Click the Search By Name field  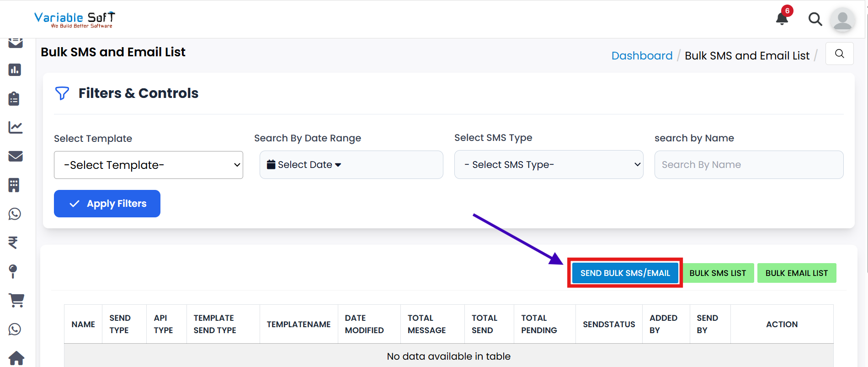pyautogui.click(x=749, y=165)
